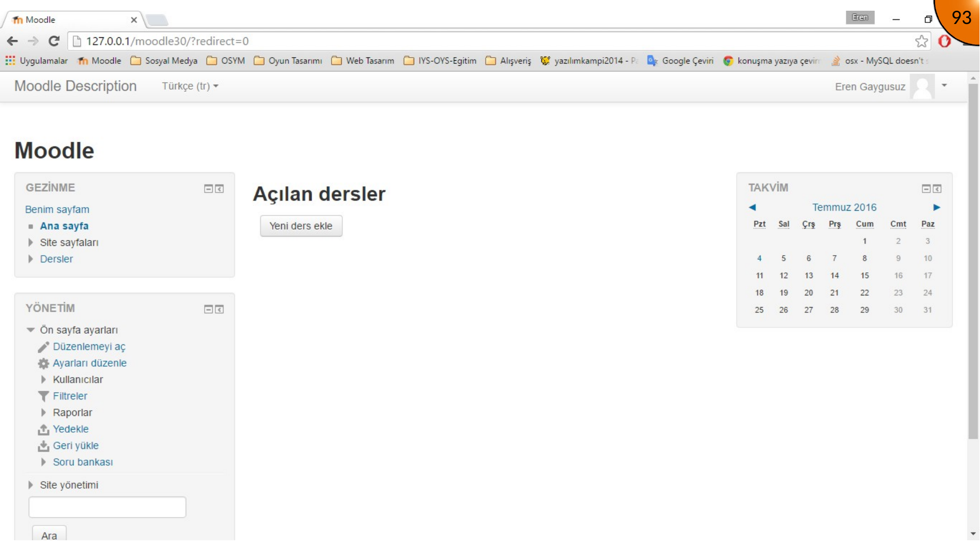Open osx - MySQL bookmark

tap(880, 61)
